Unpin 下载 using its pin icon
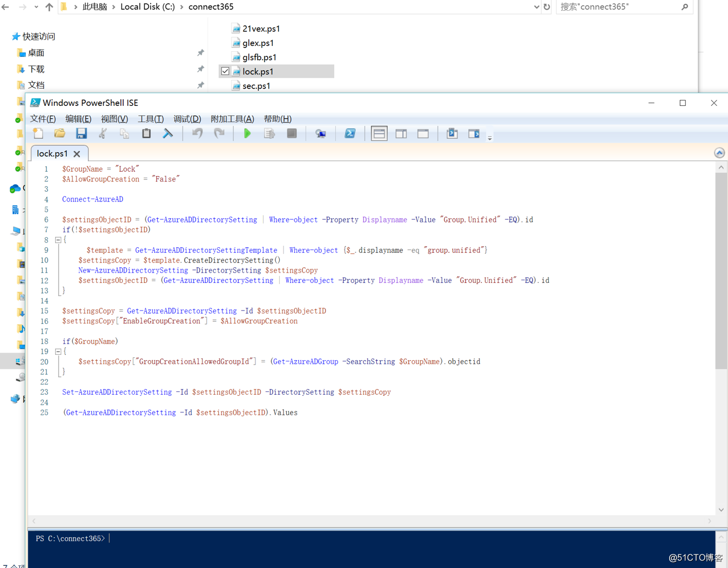The image size is (728, 568). 200,69
